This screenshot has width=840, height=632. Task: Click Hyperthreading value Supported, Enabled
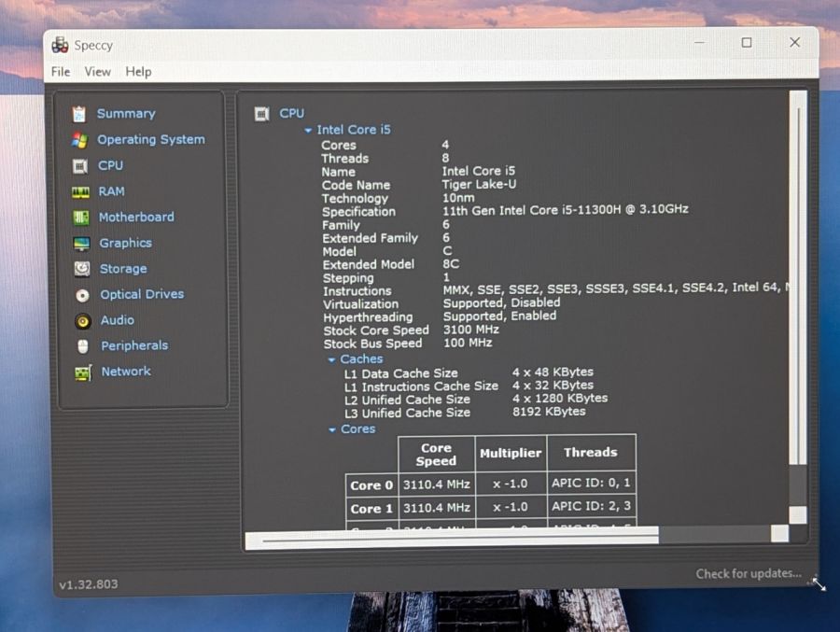click(499, 316)
